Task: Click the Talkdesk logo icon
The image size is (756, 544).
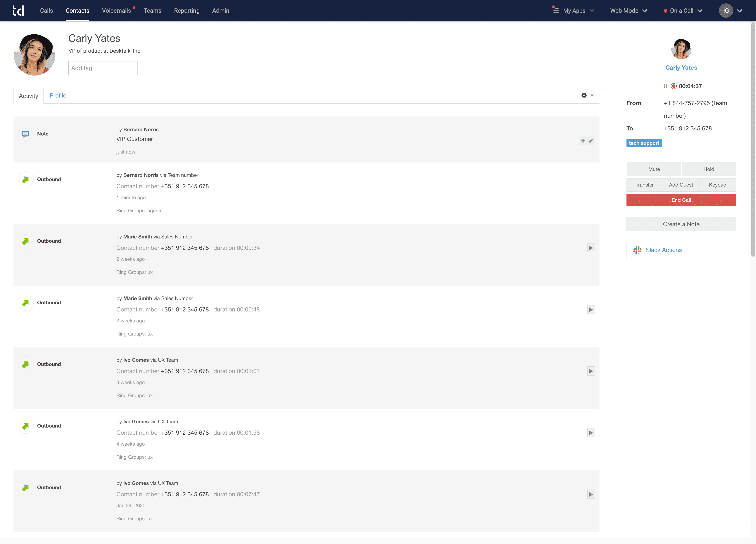Action: 18,10
